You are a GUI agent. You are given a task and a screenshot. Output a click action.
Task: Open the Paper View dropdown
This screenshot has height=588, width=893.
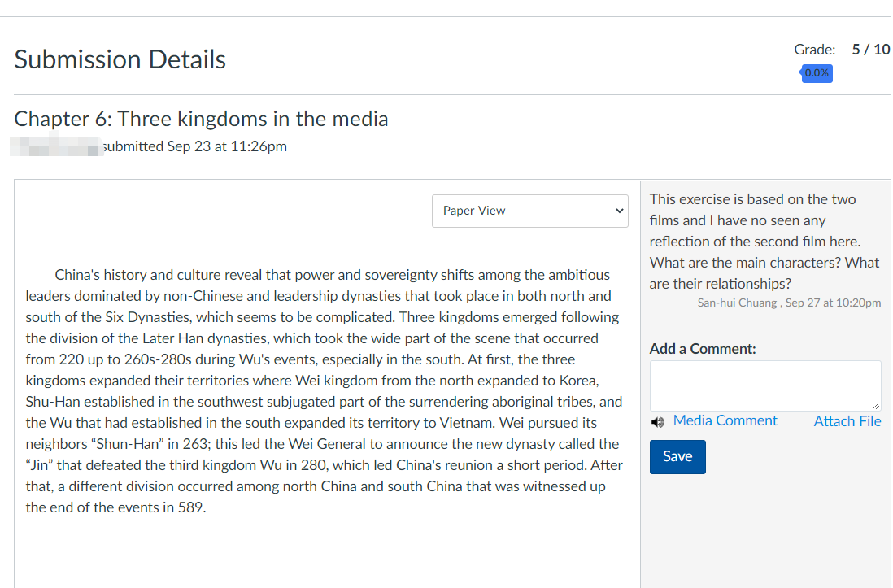pos(529,211)
